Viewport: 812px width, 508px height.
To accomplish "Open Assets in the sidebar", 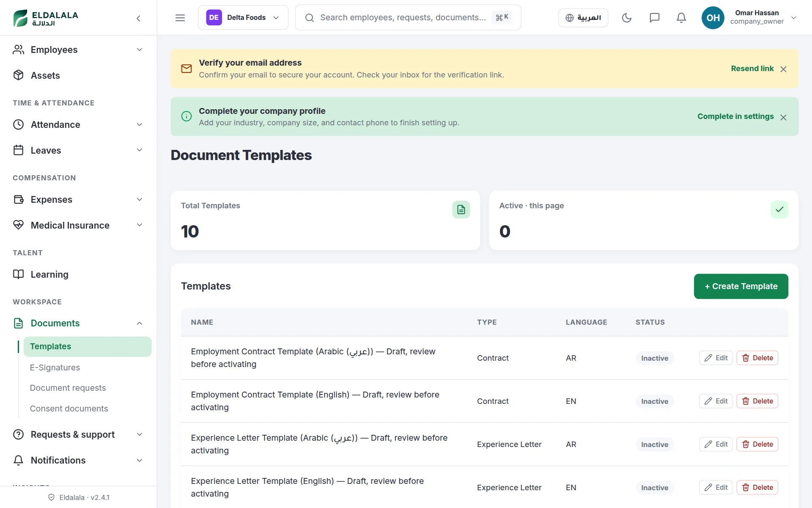I will point(79,75).
